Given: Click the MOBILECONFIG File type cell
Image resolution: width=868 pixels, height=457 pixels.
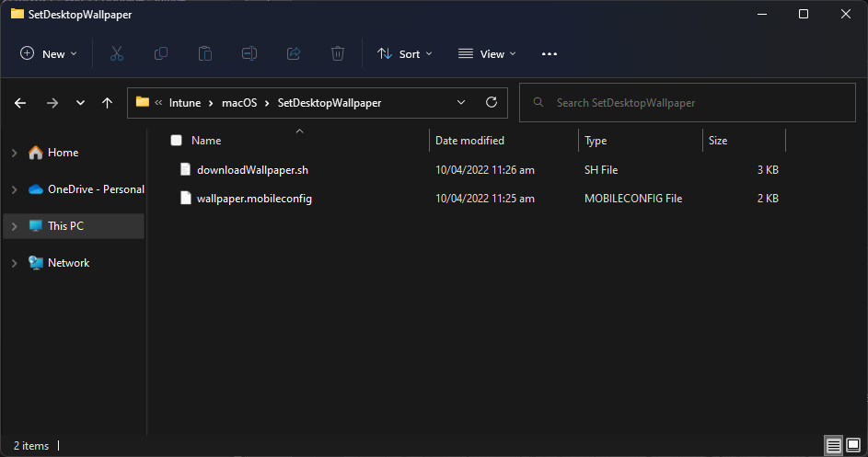Looking at the screenshot, I should [633, 199].
